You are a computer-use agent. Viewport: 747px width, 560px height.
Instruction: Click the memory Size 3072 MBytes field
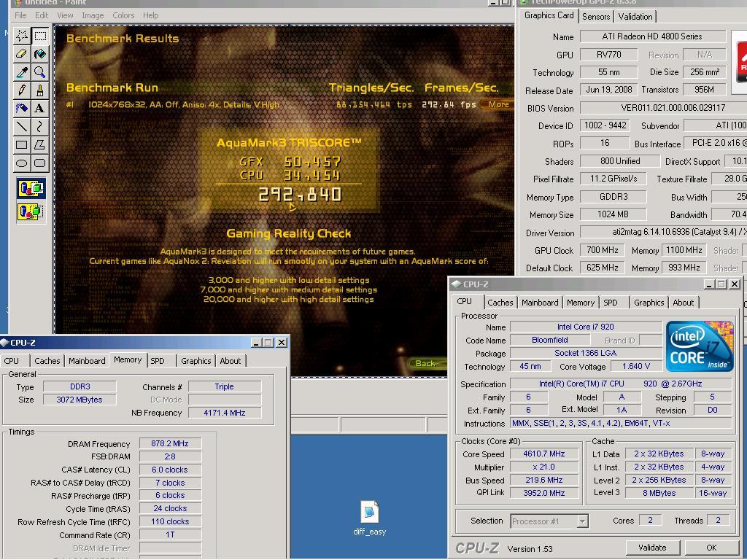point(80,400)
